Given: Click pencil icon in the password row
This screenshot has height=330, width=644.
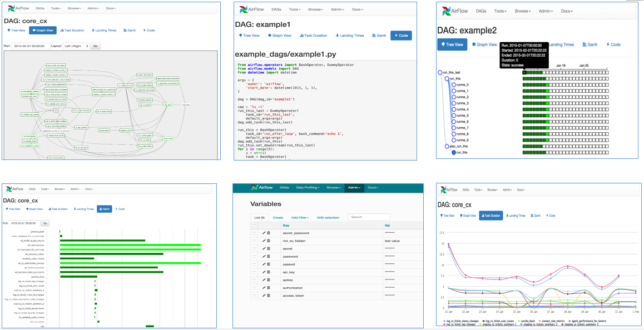Looking at the screenshot, I should [x=264, y=256].
